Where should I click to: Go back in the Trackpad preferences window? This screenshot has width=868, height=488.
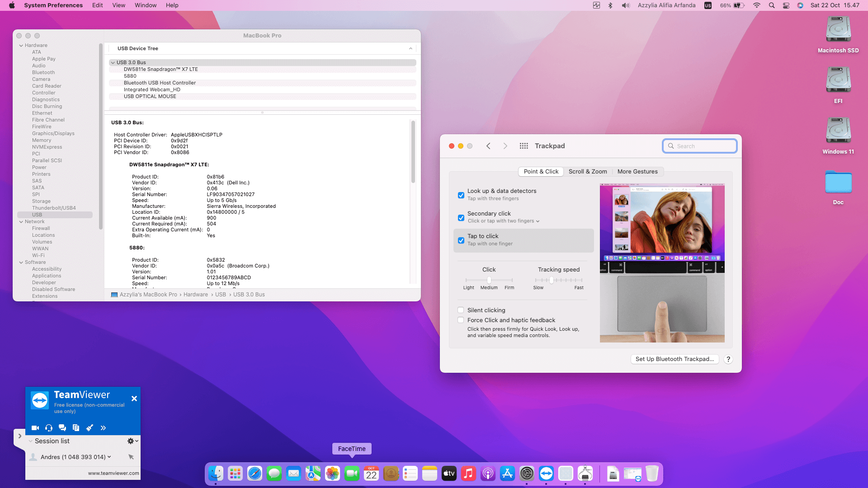pos(488,146)
